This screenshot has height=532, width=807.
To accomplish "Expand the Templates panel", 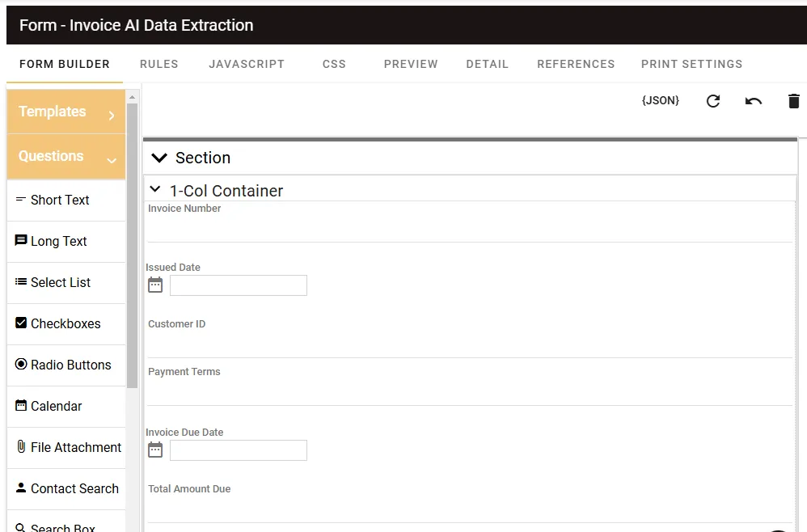I will point(66,112).
